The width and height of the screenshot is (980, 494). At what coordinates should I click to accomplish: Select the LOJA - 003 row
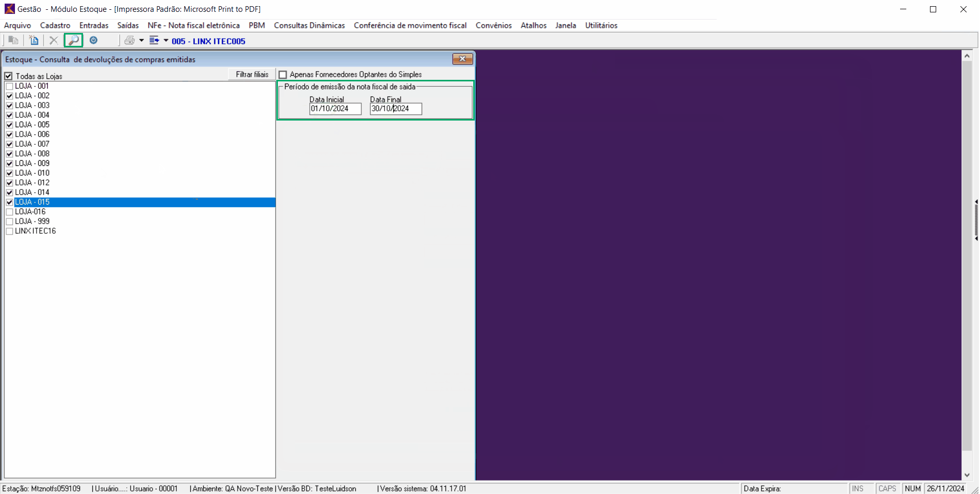pos(140,106)
